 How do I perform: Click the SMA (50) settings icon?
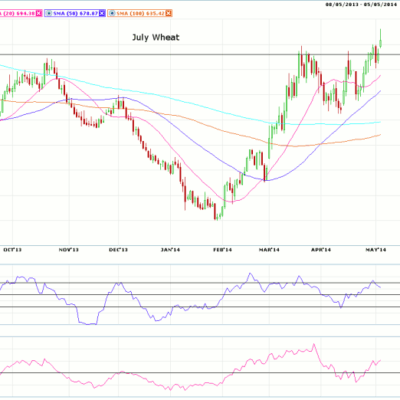[49, 13]
